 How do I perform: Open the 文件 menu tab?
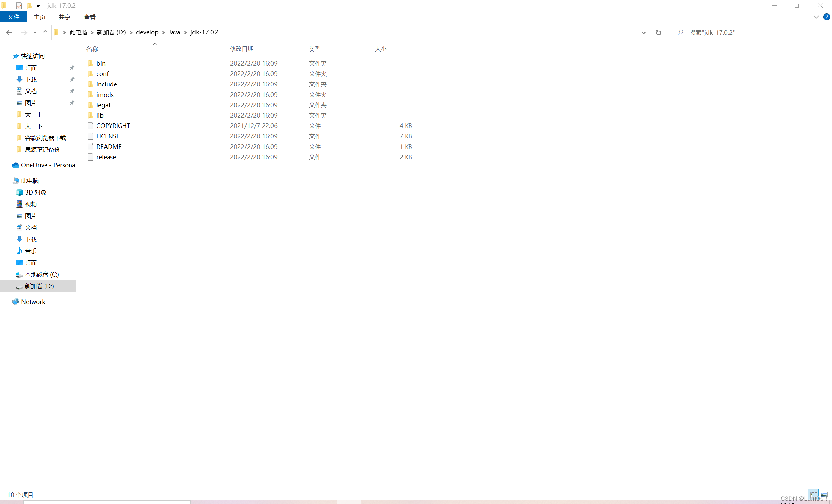pyautogui.click(x=14, y=17)
